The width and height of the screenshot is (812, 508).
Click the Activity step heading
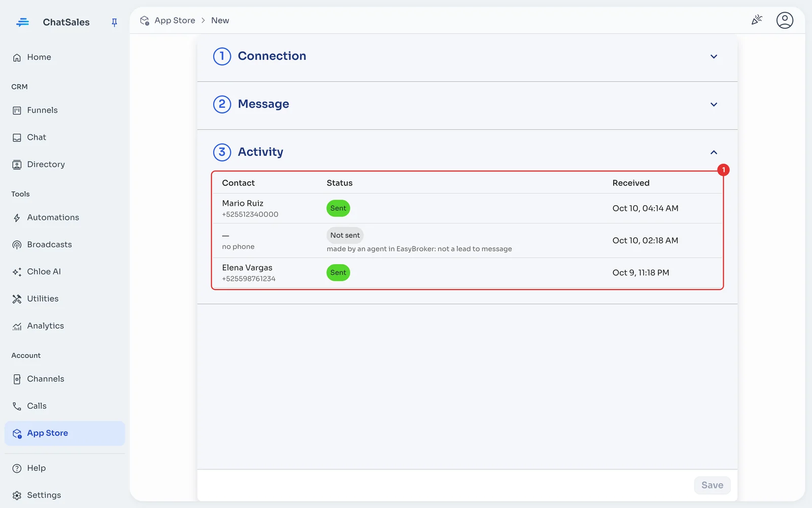tap(260, 152)
